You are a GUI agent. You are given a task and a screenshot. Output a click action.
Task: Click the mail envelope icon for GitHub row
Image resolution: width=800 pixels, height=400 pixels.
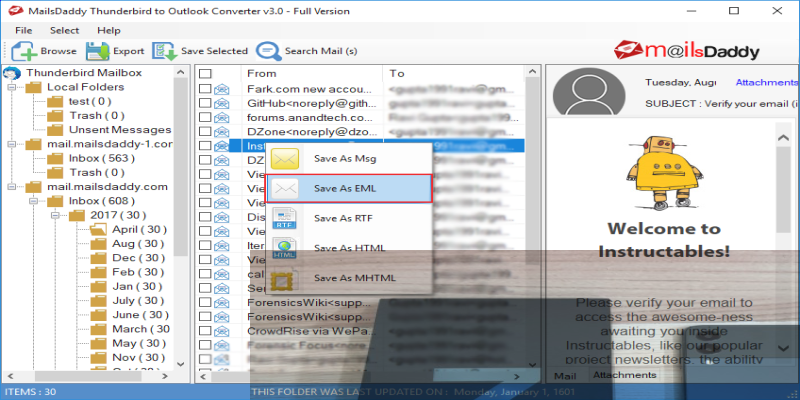221,104
